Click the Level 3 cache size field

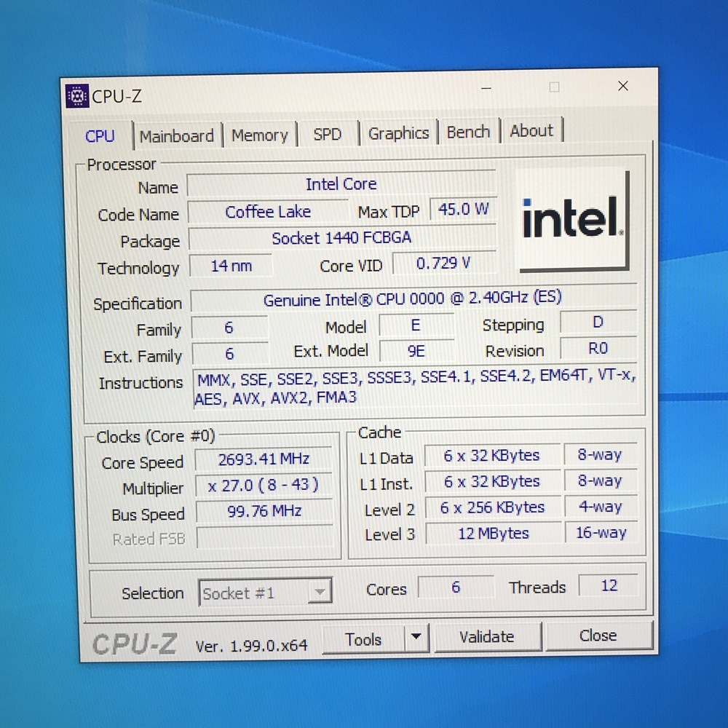494,534
